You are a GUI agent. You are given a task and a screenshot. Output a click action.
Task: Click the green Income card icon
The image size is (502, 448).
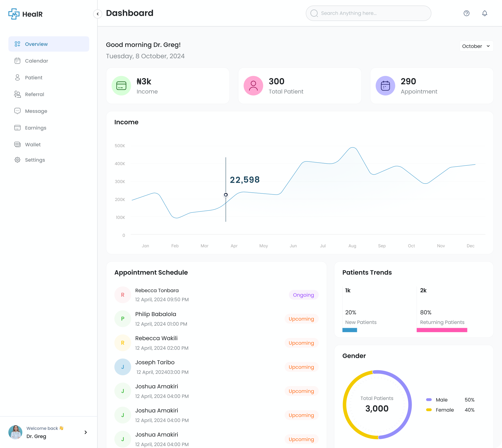121,86
